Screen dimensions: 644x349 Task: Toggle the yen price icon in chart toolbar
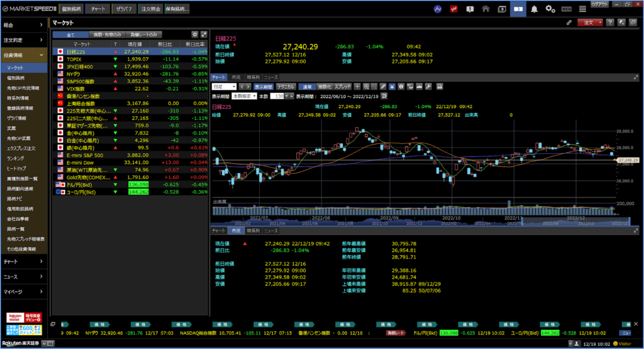coord(392,87)
